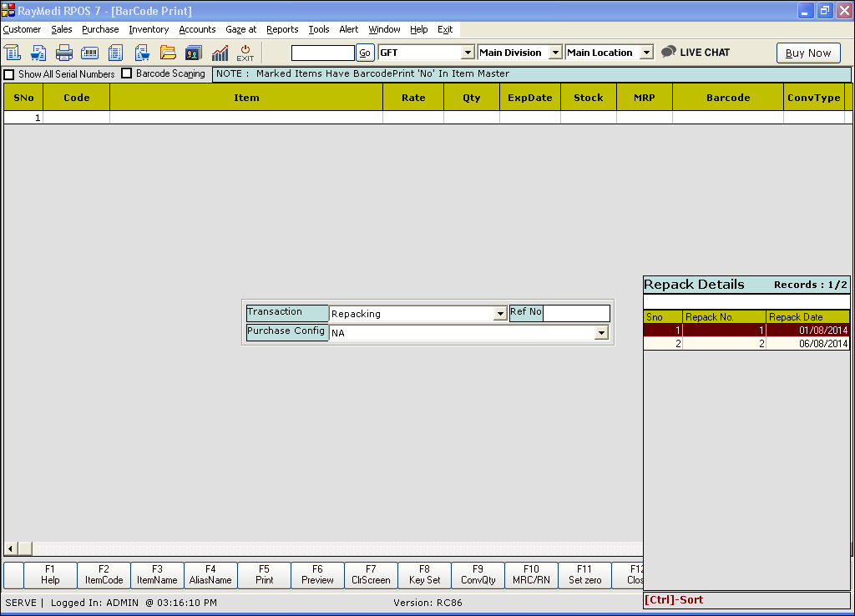Click the F10 MRC/RN button
The image size is (855, 616).
pyautogui.click(x=531, y=575)
